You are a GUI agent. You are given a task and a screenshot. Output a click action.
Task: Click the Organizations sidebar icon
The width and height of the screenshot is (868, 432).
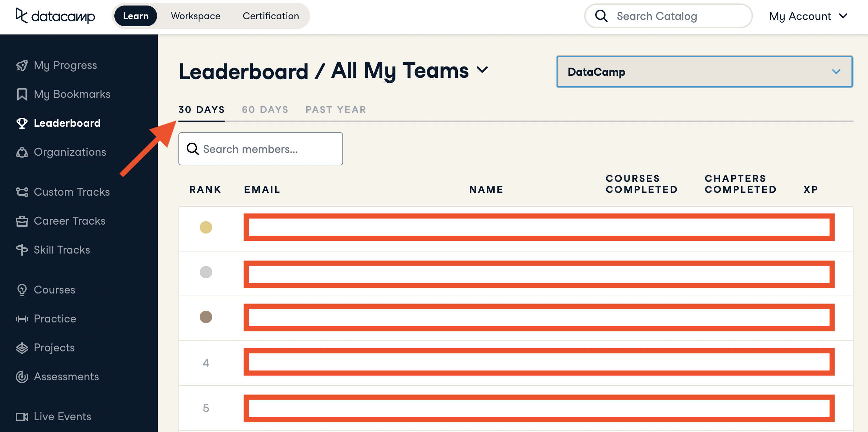coord(22,152)
